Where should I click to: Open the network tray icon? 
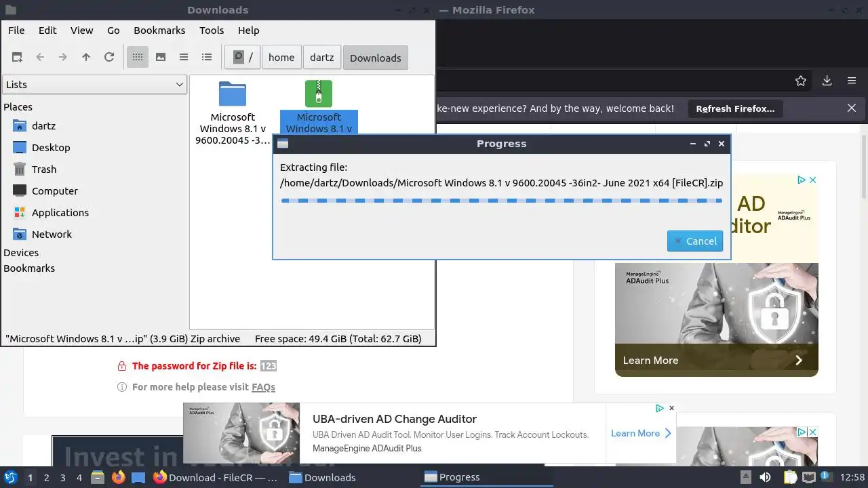[809, 477]
